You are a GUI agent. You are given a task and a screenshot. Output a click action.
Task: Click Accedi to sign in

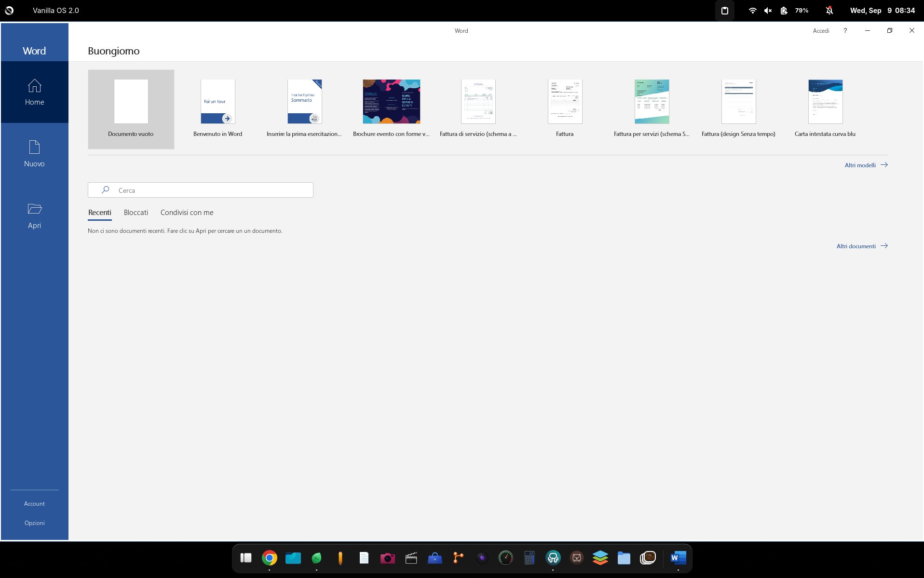(821, 30)
